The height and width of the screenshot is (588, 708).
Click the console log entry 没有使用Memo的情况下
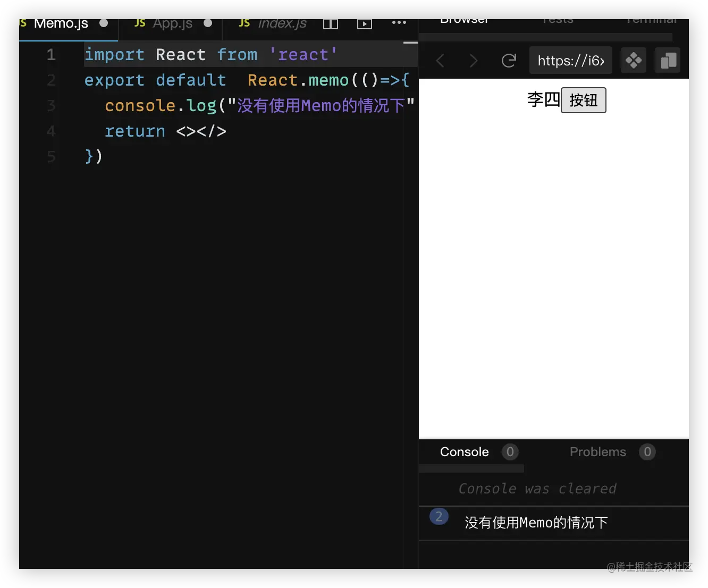[536, 523]
